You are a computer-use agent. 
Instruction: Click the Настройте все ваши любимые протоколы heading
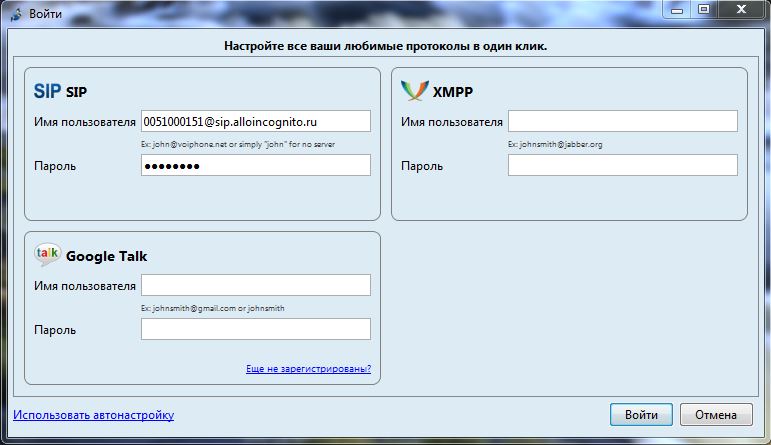click(386, 46)
